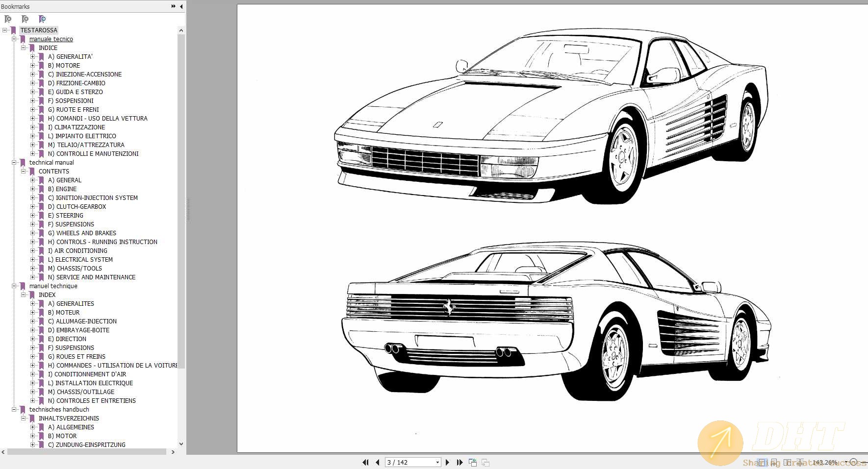Select H) CONTROLS - RUNNING INSTRUCTION
The image size is (868, 469).
[x=102, y=242]
